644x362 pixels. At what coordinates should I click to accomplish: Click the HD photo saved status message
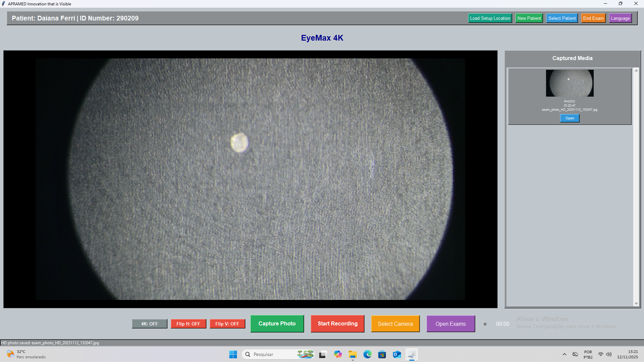(x=50, y=343)
